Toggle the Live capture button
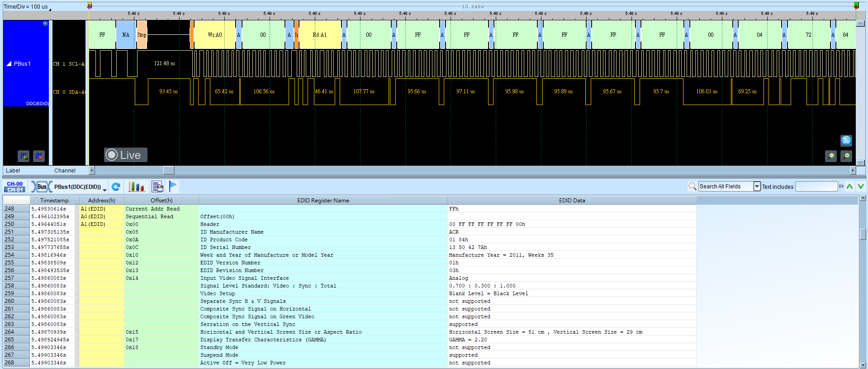Viewport: 868px width, 369px height. click(x=126, y=155)
